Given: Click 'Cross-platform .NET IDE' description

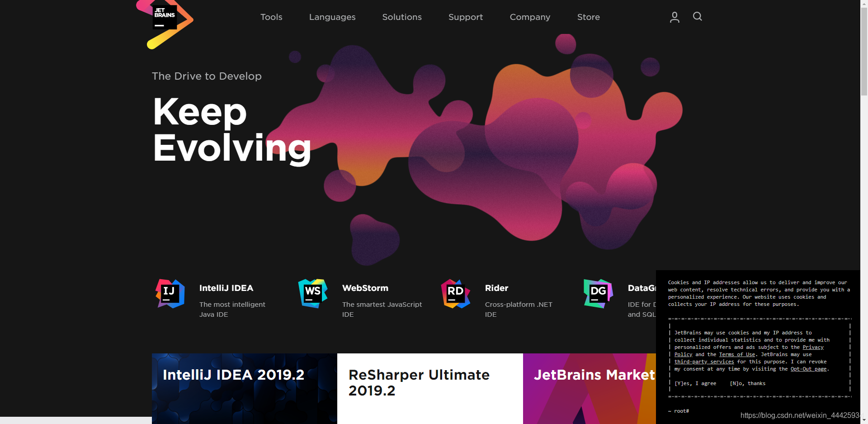Looking at the screenshot, I should tap(519, 310).
